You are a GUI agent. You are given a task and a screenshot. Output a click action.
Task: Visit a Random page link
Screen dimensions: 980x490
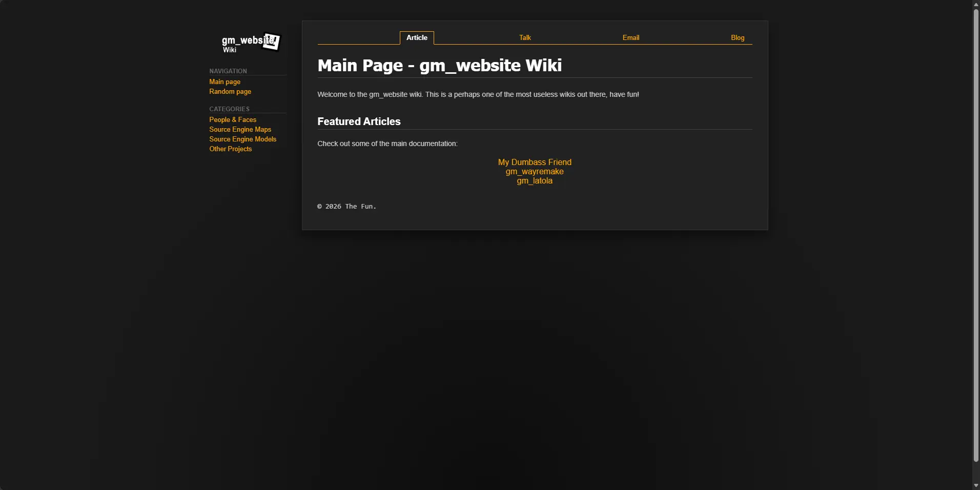pyautogui.click(x=230, y=92)
